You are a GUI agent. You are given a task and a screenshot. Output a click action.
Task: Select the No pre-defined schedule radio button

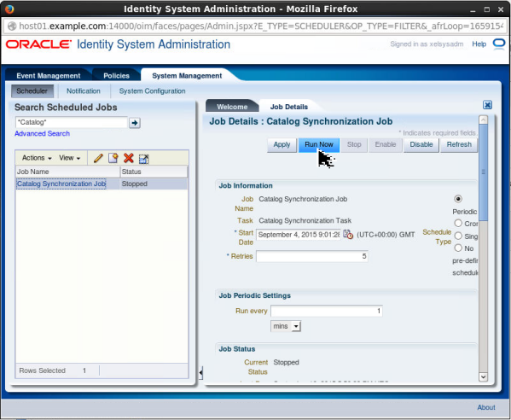458,248
